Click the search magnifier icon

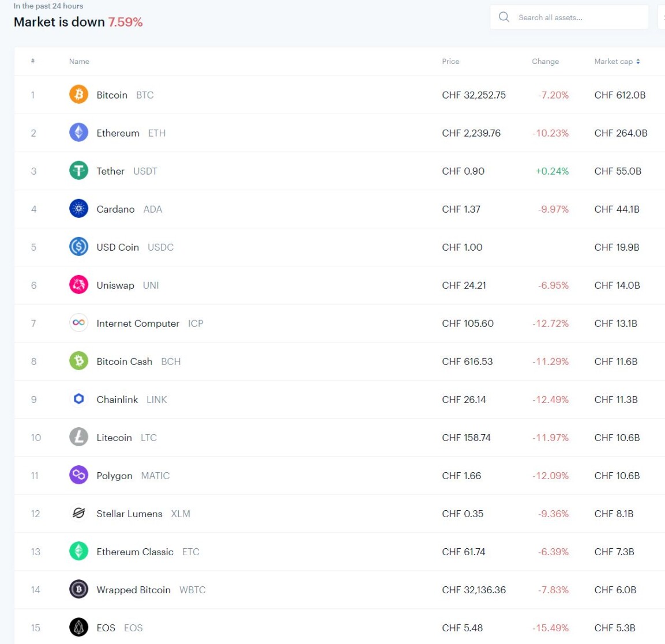pyautogui.click(x=504, y=17)
